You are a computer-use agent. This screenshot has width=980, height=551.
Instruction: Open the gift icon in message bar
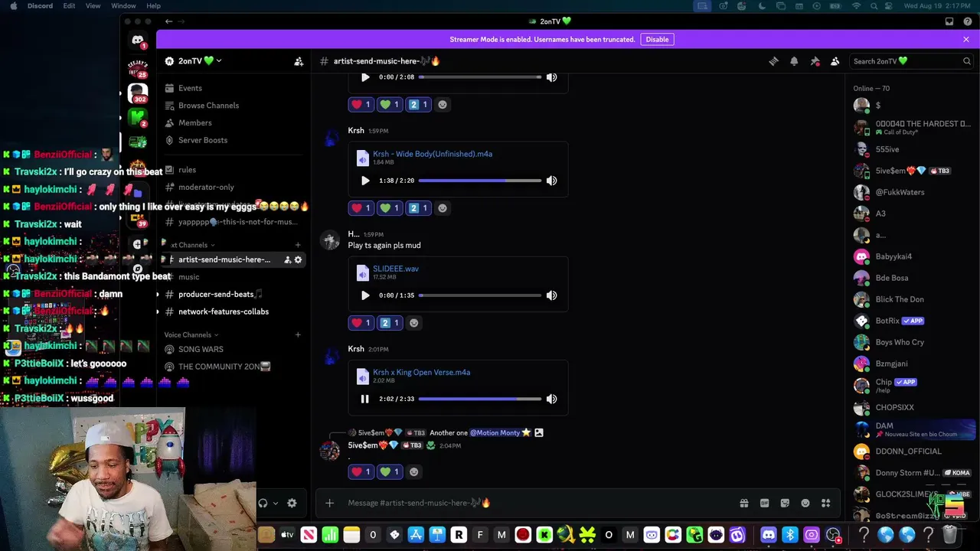[x=743, y=503]
